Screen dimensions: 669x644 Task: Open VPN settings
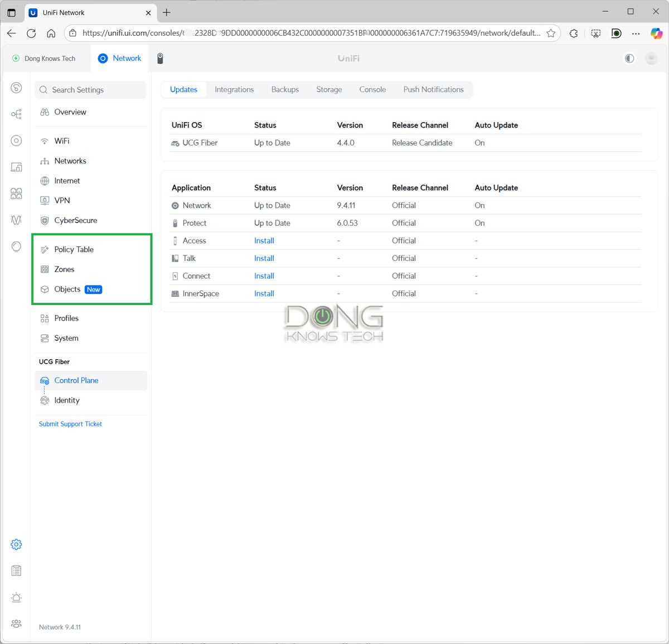[x=91, y=201]
